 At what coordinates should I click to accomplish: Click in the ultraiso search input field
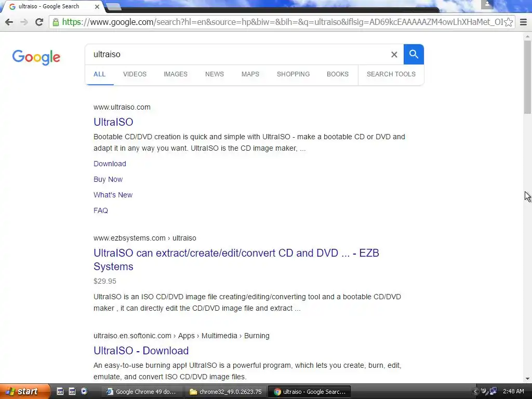coord(237,54)
